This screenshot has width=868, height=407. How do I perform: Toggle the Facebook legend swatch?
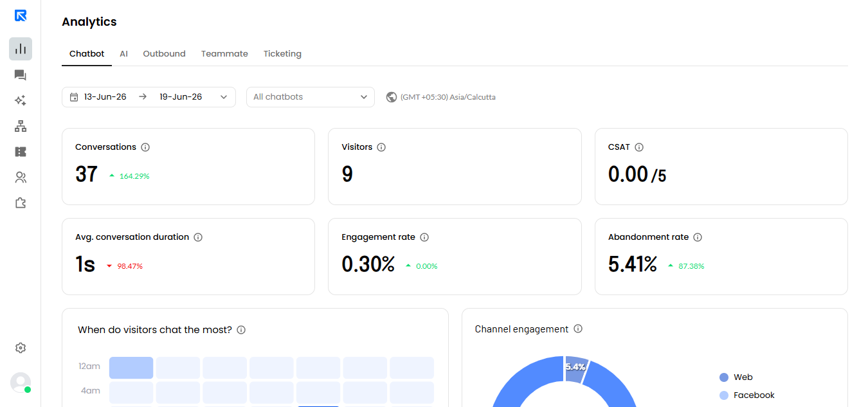click(725, 395)
